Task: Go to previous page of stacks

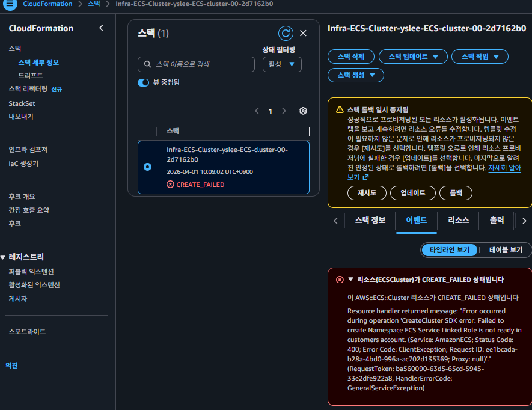Action: (x=257, y=111)
